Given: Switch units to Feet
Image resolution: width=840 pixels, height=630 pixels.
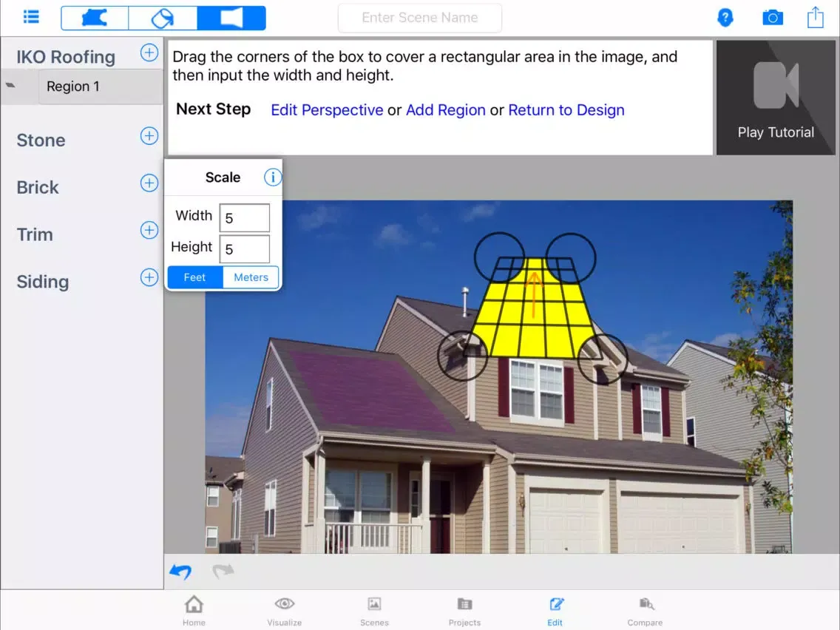Looking at the screenshot, I should (195, 277).
